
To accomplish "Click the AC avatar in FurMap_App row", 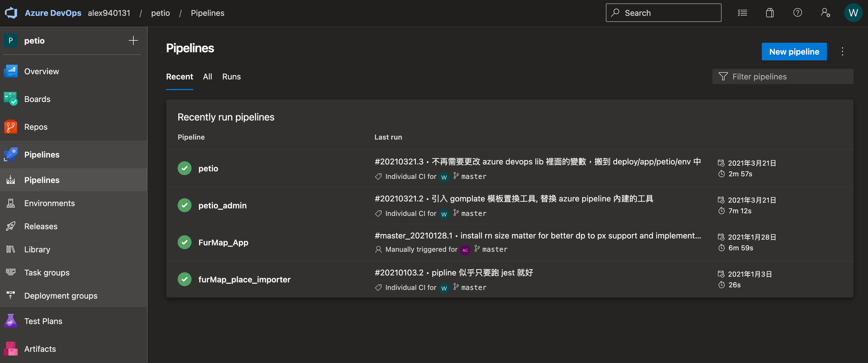I will [465, 250].
